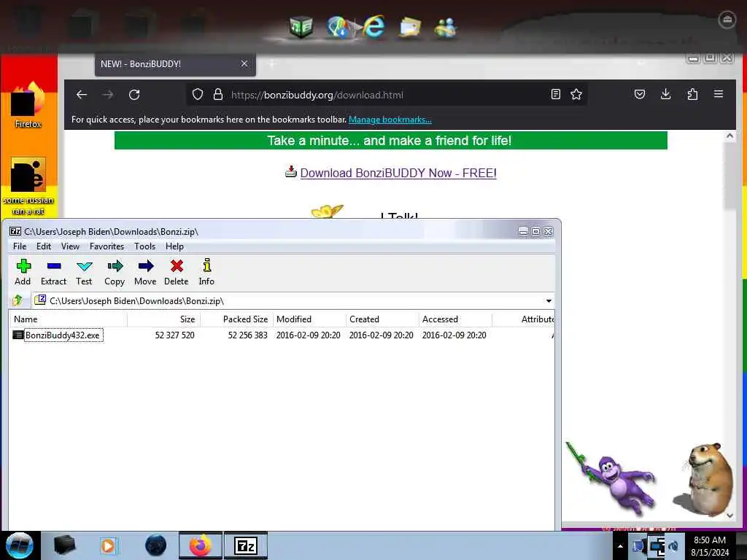Expand the 7-Zip address path dropdown

tap(549, 301)
